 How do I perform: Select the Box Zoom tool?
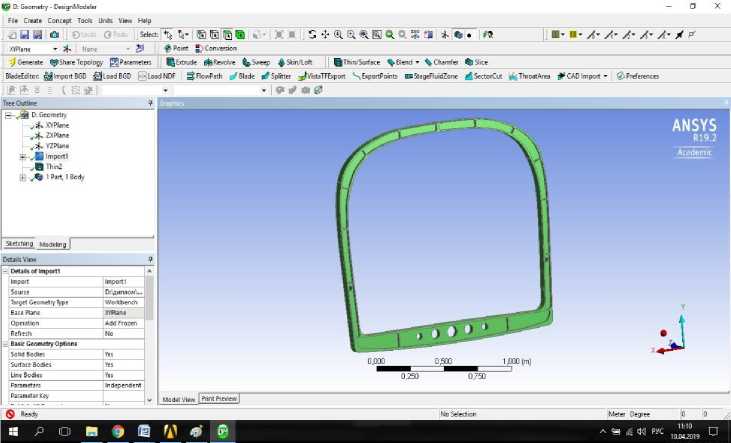pos(351,35)
